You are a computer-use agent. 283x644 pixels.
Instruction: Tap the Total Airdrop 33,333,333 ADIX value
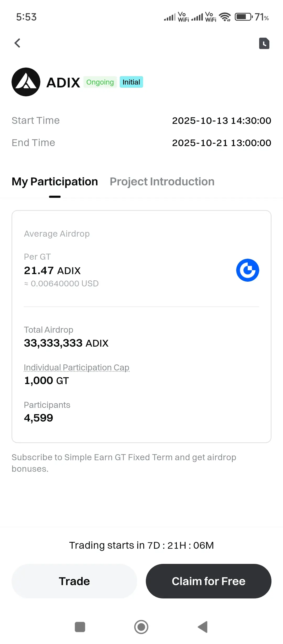(66, 343)
